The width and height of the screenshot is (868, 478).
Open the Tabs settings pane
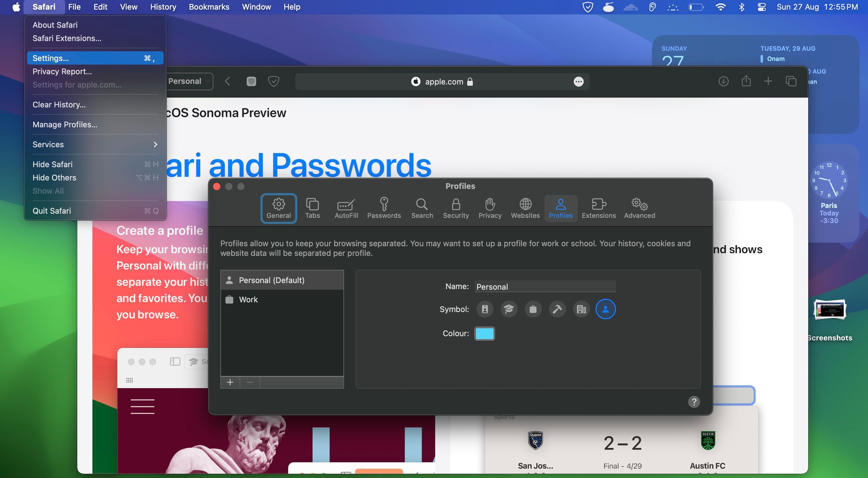click(x=312, y=208)
